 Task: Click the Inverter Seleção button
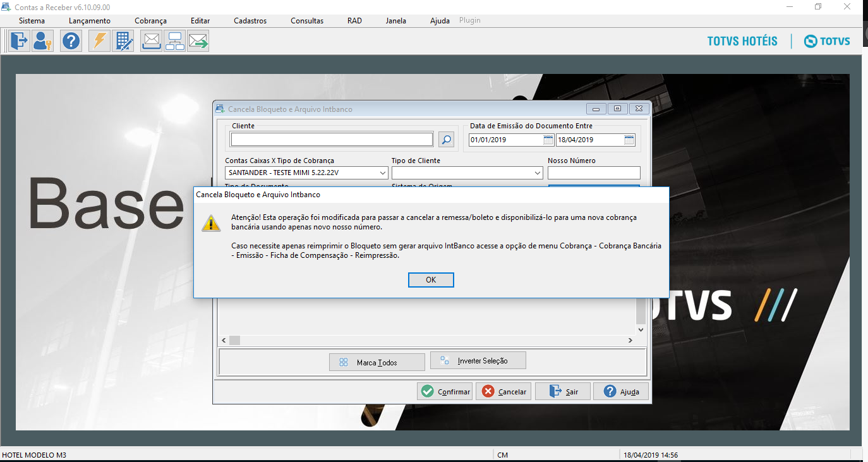coord(478,360)
